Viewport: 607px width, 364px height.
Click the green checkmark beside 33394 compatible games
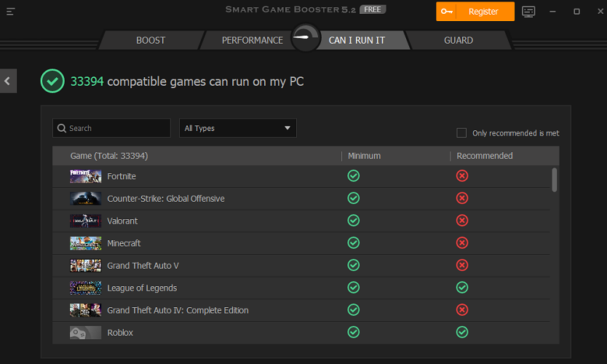[x=52, y=81]
